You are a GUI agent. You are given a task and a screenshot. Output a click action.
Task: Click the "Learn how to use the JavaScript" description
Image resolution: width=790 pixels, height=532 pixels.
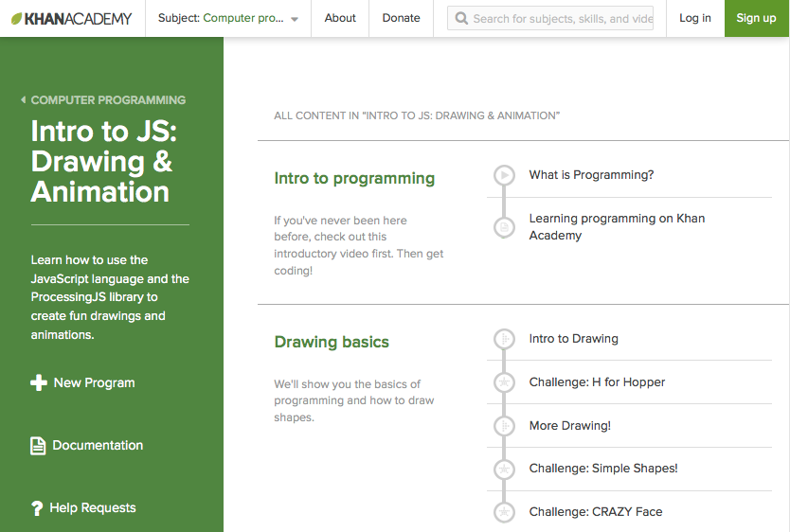coord(110,297)
